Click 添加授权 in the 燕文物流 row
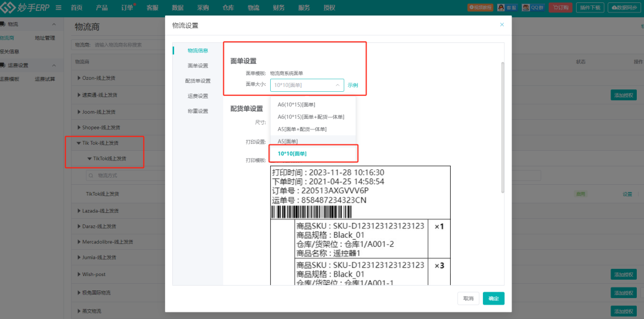644x319 pixels. 624,311
